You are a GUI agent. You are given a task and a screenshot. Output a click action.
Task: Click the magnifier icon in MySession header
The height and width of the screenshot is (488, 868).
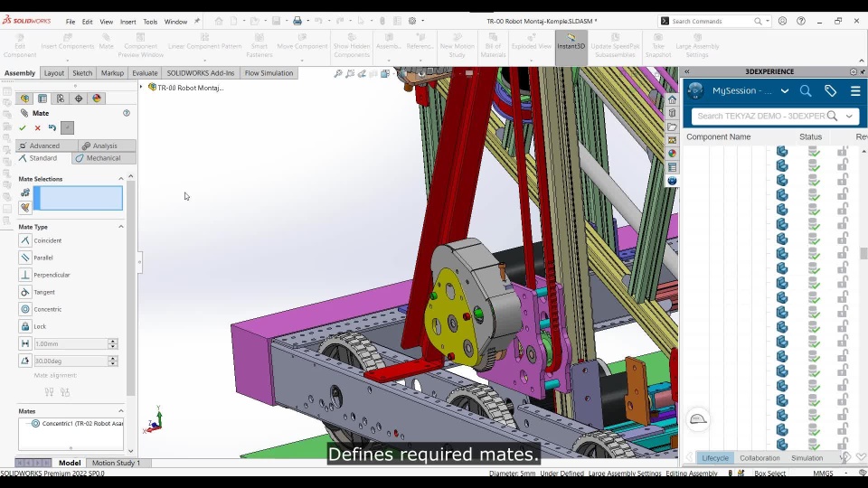(806, 90)
